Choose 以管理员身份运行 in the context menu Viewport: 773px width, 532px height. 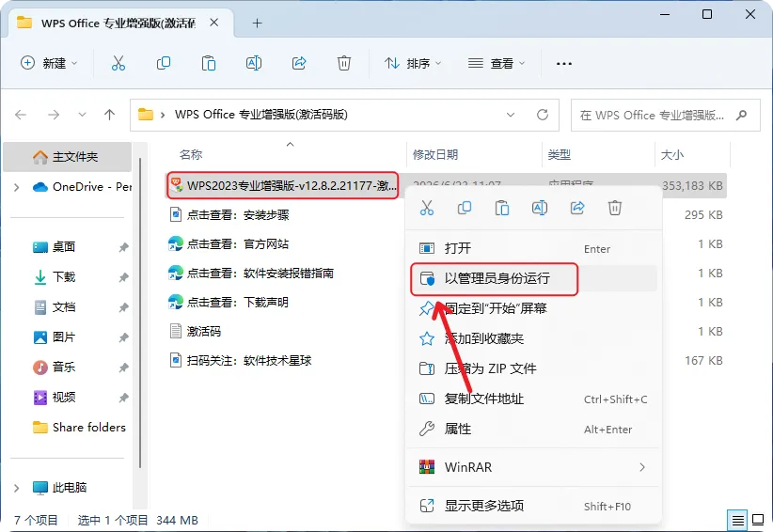point(533,278)
